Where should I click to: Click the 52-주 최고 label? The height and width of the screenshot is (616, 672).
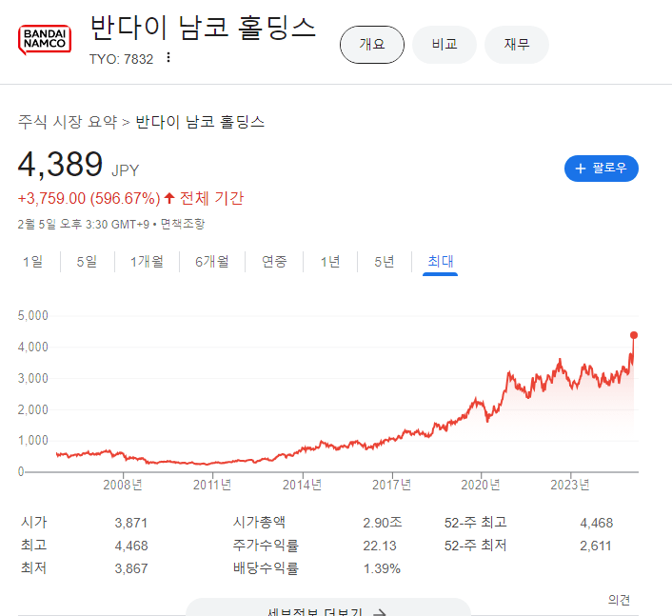(475, 523)
